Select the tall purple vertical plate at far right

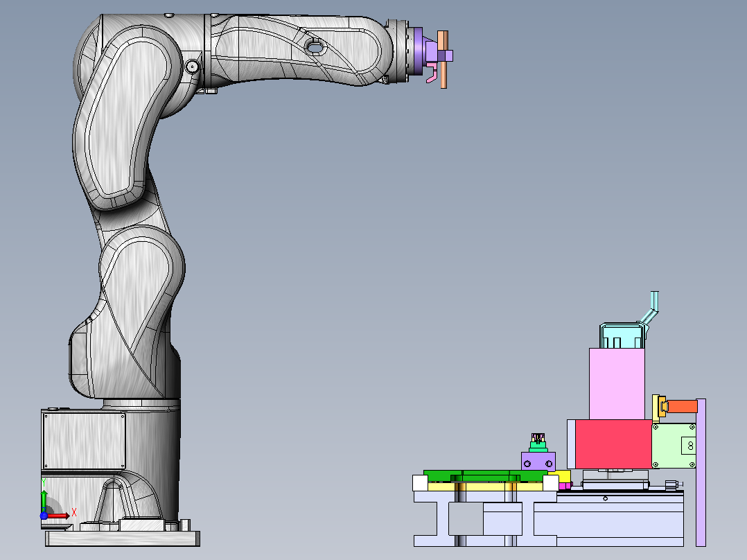tap(701, 473)
